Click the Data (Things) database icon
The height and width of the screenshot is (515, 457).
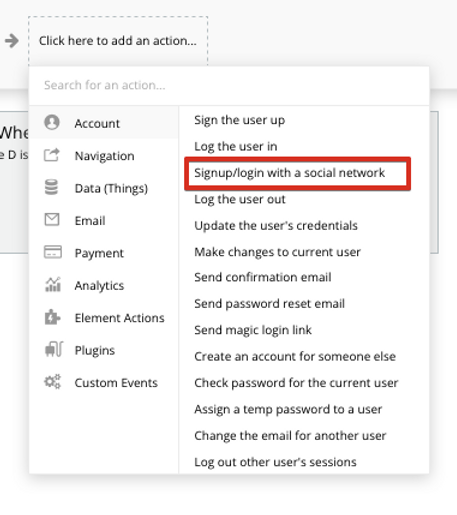(x=51, y=187)
